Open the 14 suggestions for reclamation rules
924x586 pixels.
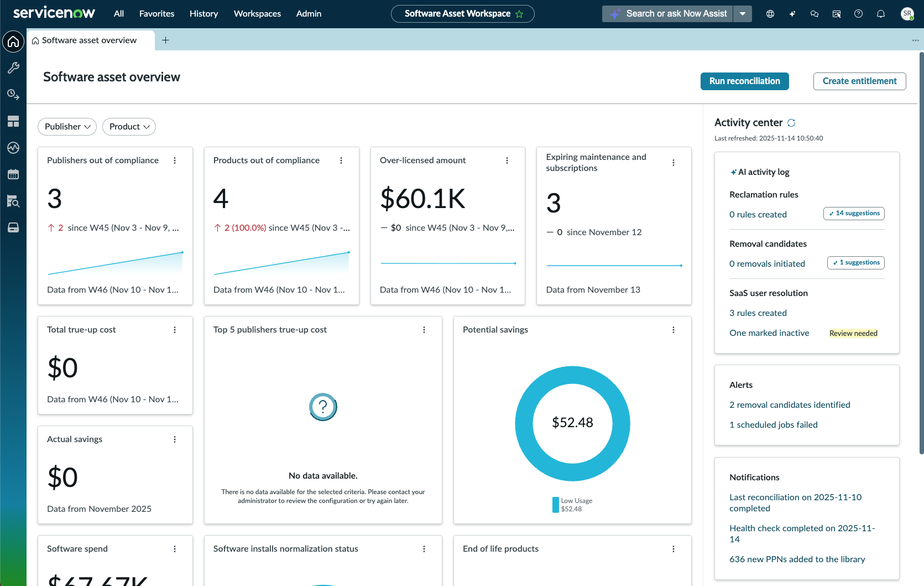(x=854, y=214)
